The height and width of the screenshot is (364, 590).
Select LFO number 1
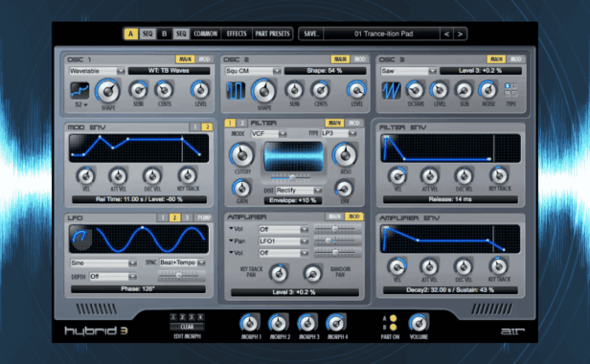coord(163,217)
